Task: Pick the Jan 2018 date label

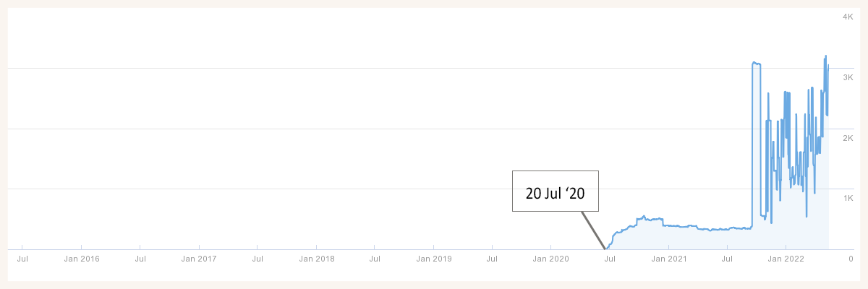Action: tap(316, 258)
